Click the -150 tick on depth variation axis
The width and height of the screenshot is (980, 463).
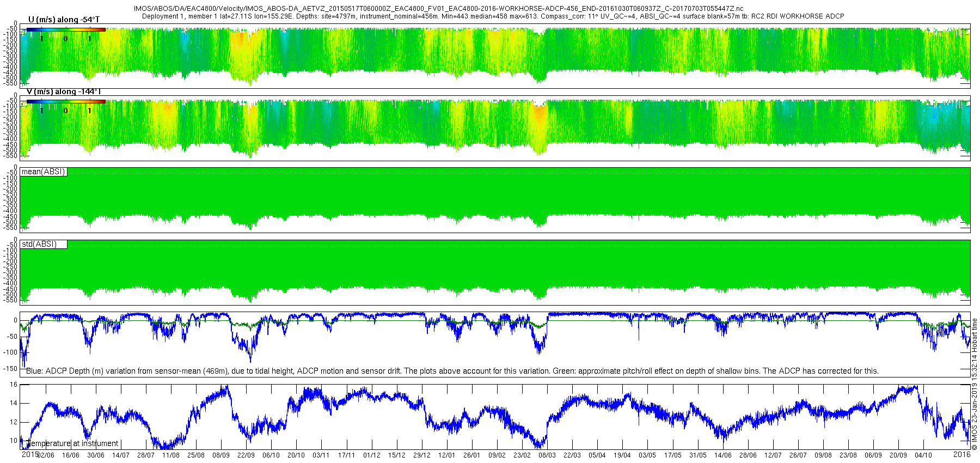10,369
